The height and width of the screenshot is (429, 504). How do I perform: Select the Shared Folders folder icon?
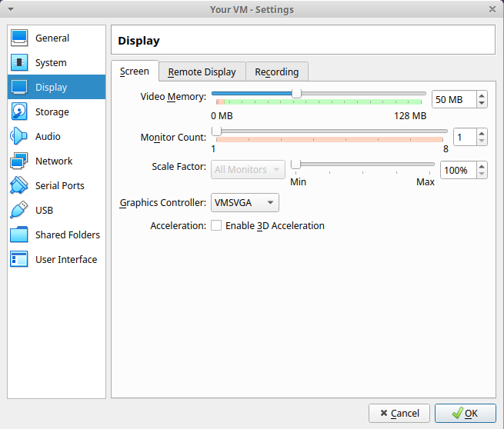(19, 234)
